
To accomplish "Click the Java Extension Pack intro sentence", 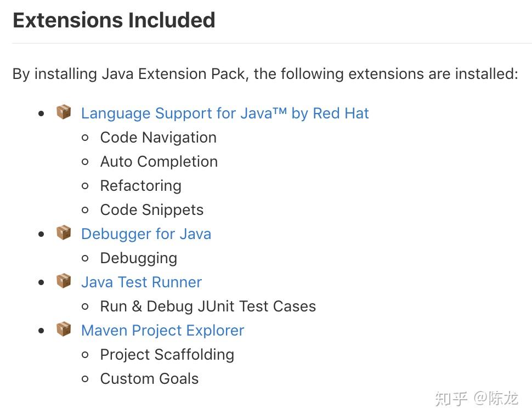I will (265, 73).
